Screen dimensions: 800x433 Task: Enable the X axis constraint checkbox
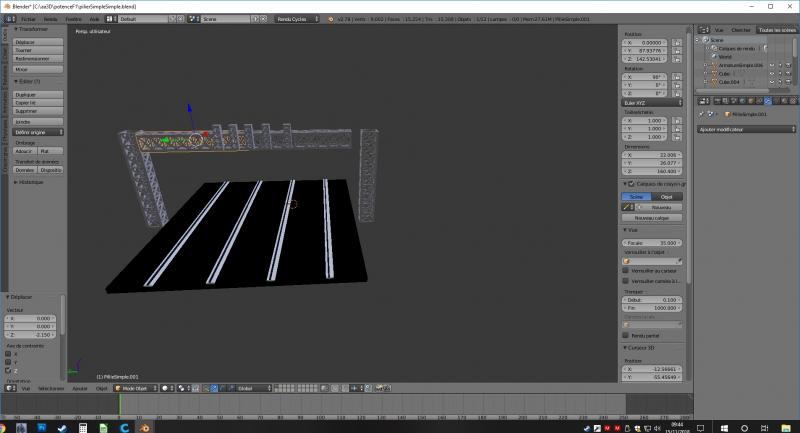click(10, 353)
